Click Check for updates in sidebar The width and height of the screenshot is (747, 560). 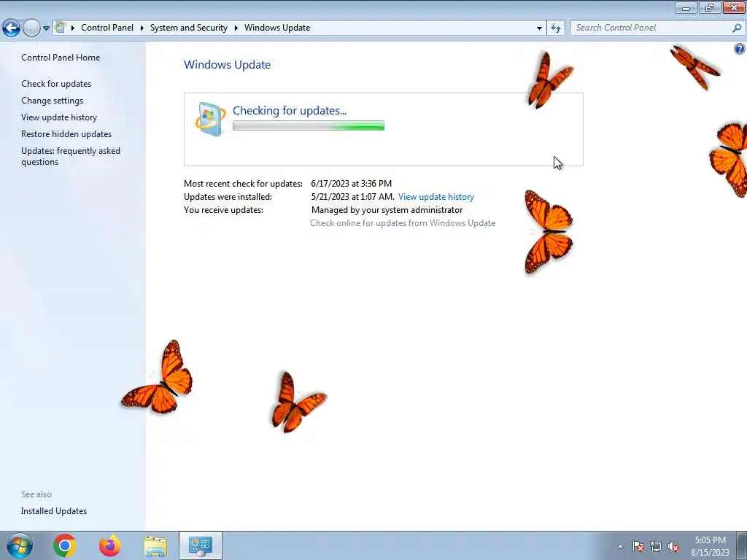pos(56,84)
